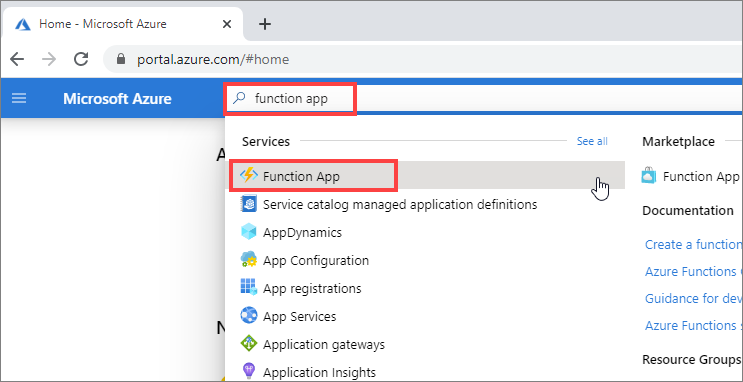Open the Azure portal hamburger menu
The image size is (743, 382).
click(x=19, y=99)
